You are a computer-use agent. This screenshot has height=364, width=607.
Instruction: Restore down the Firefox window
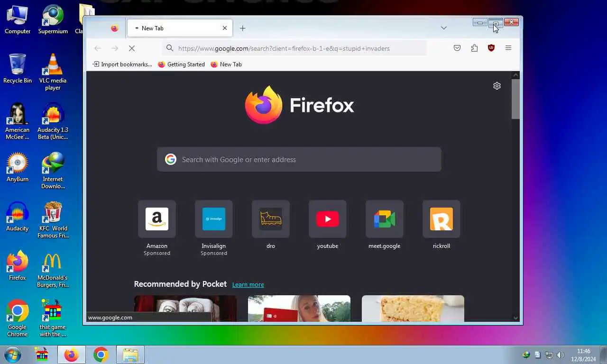coord(496,22)
